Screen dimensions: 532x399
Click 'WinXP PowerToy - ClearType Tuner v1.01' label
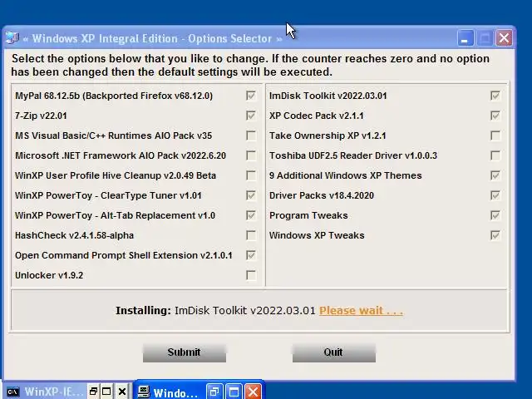(108, 196)
